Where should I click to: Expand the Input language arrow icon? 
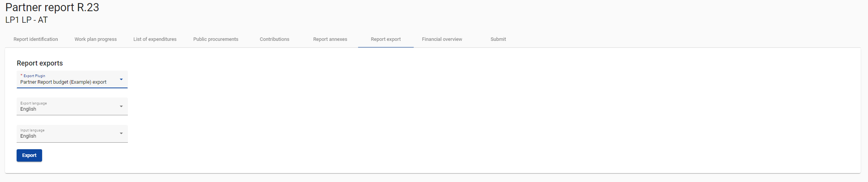pos(121,133)
